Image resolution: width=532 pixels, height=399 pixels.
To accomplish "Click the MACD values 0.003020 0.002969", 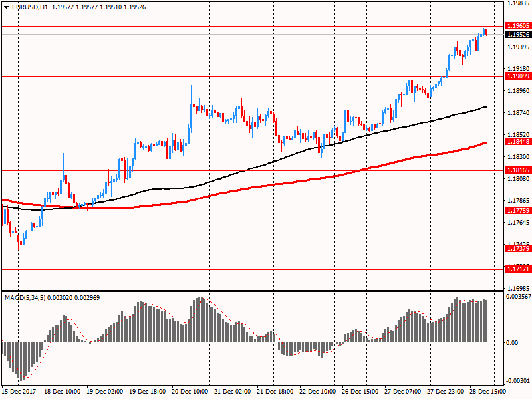I will [74, 297].
